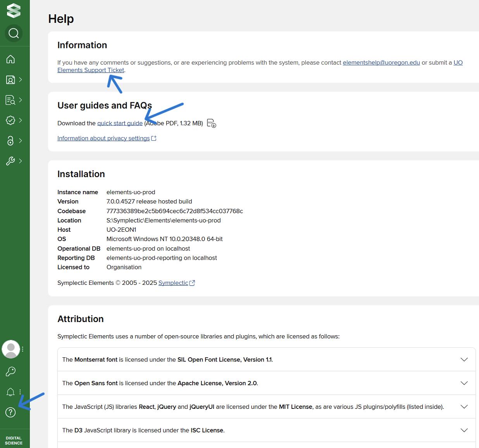Screen dimensions: 479x448
Task: Click the PDF download icon
Action: click(x=212, y=123)
